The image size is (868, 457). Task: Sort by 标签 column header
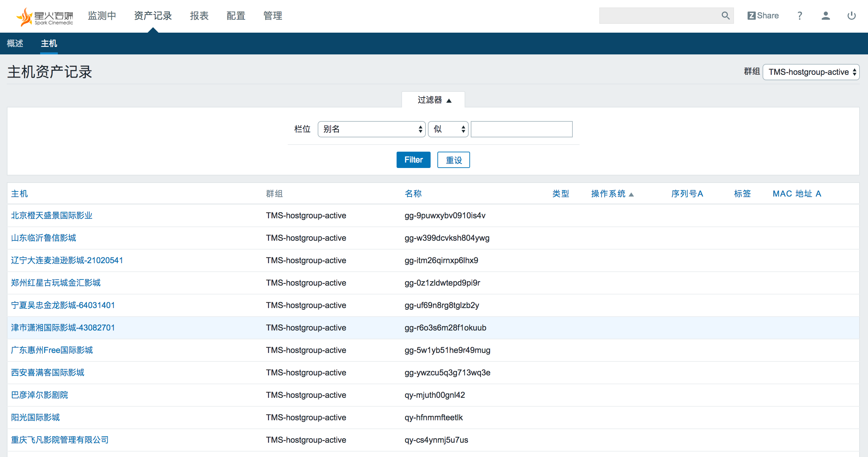coord(742,194)
